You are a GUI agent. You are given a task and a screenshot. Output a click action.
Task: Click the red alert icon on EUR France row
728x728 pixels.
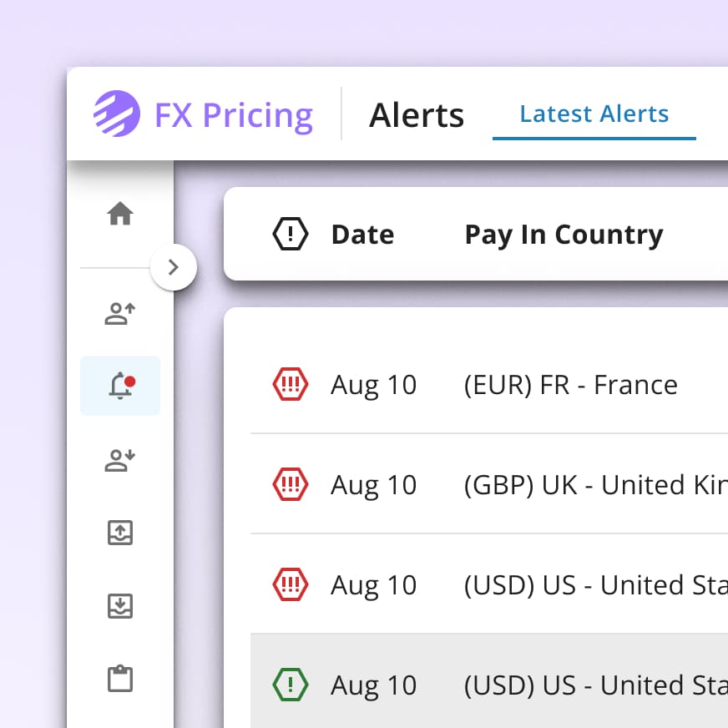[x=291, y=385]
